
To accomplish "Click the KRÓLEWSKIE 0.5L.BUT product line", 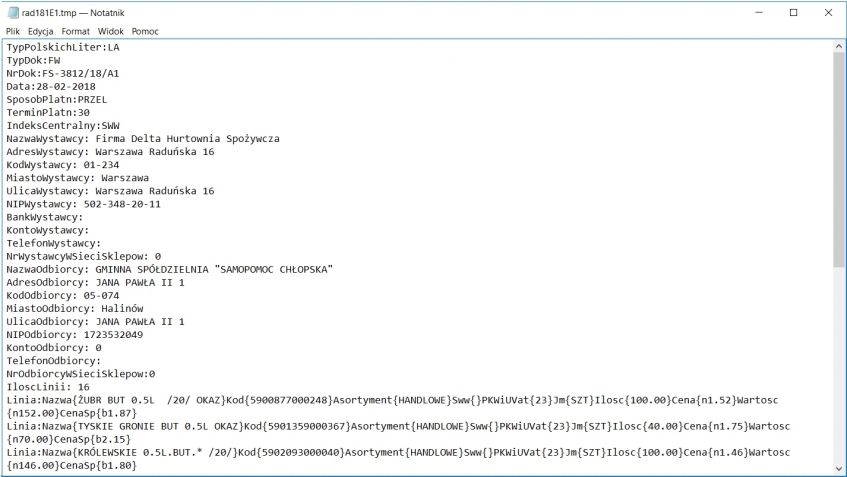I will (x=398, y=452).
